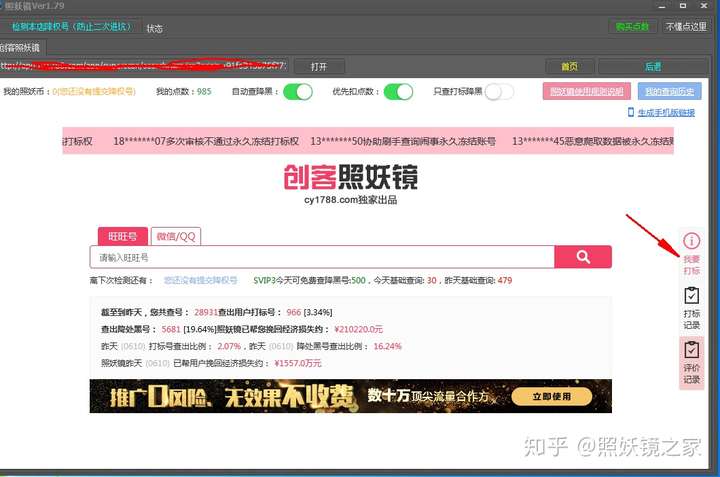Click 您还没有提交降权号 under search box

201,281
